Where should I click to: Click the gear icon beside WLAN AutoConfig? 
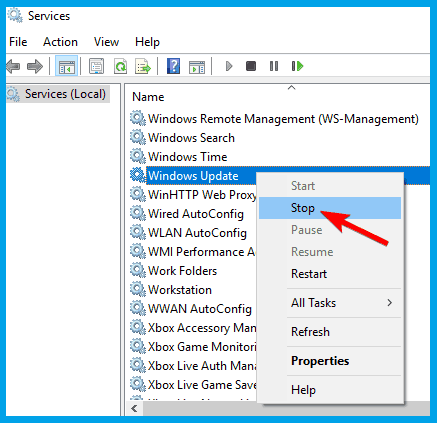coord(138,232)
